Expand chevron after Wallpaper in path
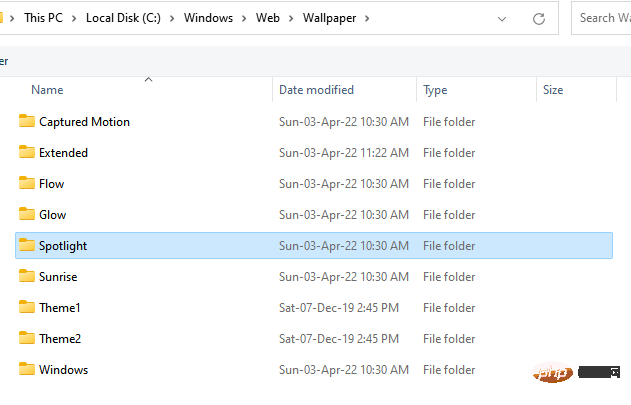The image size is (631, 405). tap(367, 19)
